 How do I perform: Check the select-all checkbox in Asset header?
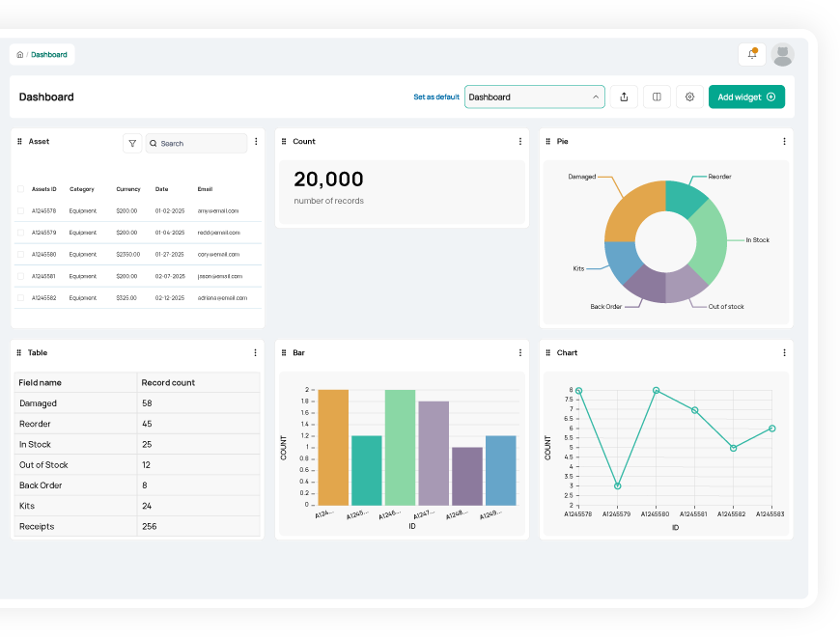(21, 189)
